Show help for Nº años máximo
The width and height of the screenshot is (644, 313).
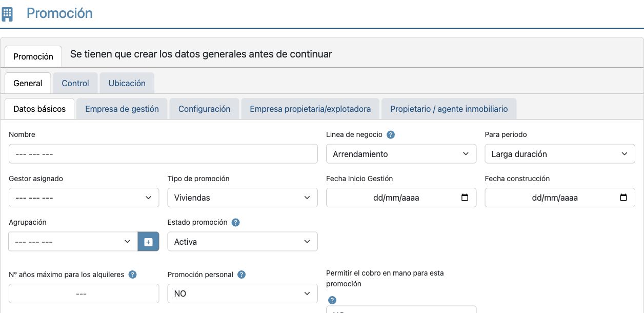click(133, 275)
